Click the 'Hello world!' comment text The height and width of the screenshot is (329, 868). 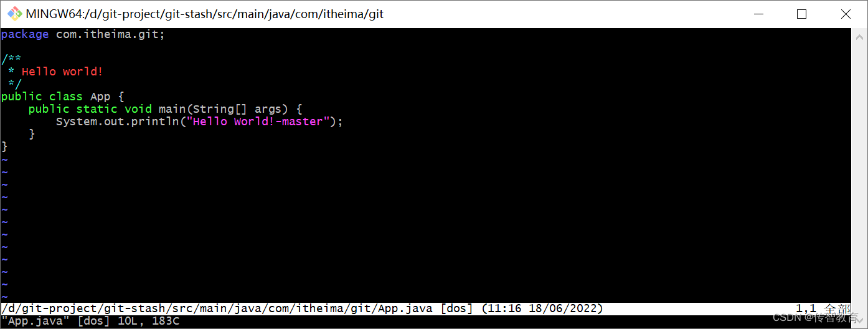pyautogui.click(x=62, y=72)
